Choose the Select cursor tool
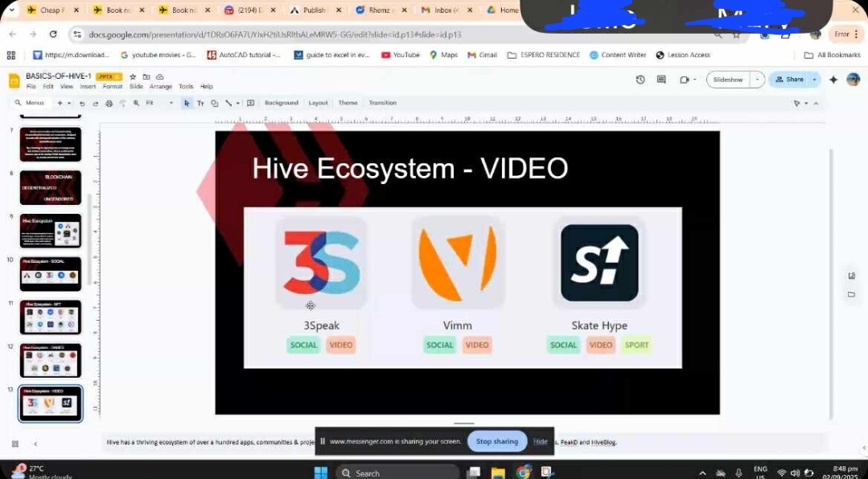This screenshot has width=868, height=479. (x=187, y=104)
